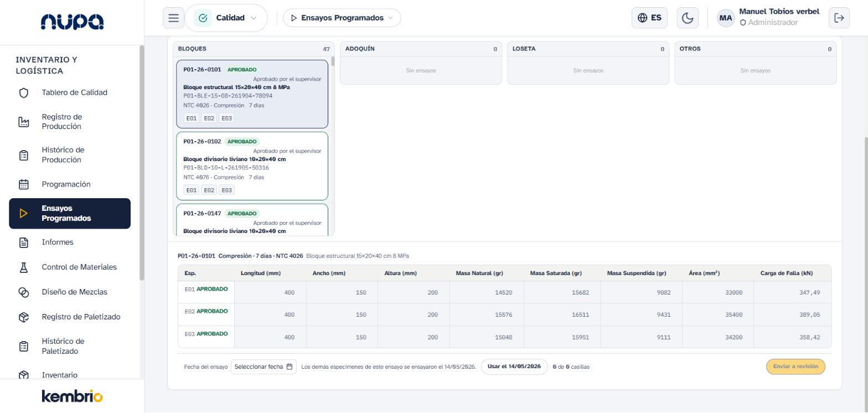Open the ES language selector

click(x=649, y=18)
